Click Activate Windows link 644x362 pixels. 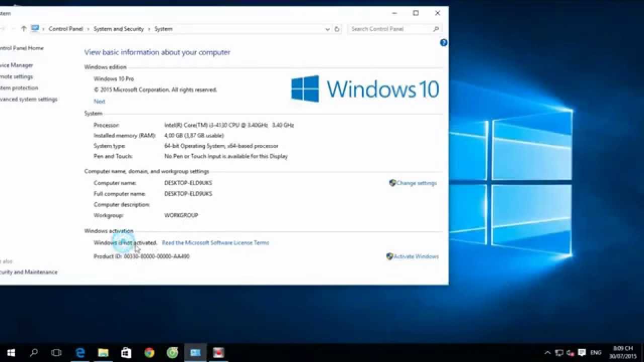pyautogui.click(x=416, y=256)
